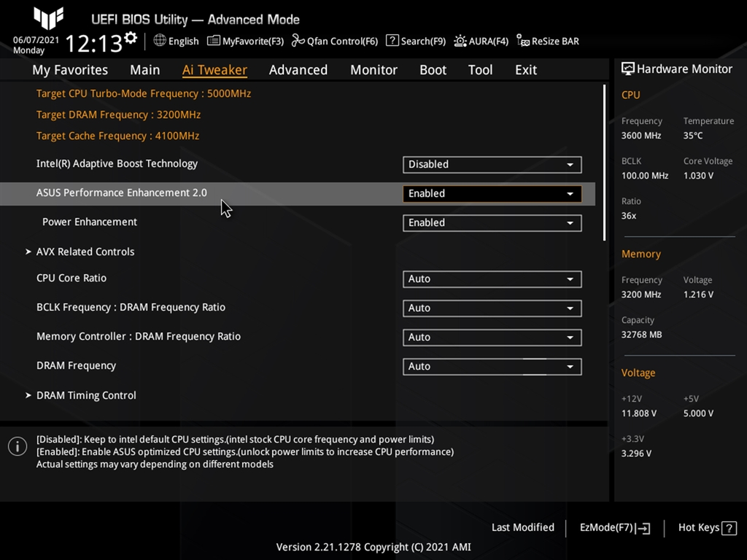747x560 pixels.
Task: Change language via English label
Action: click(183, 42)
